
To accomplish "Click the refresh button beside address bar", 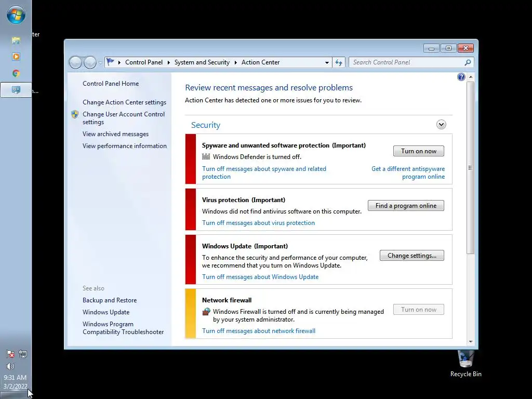I will point(339,62).
